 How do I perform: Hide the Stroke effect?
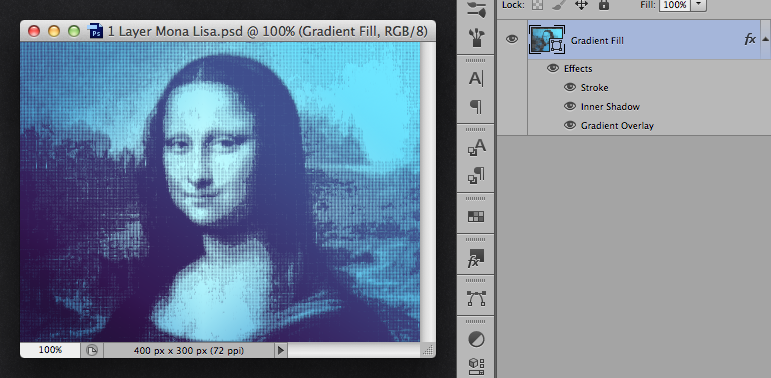570,87
